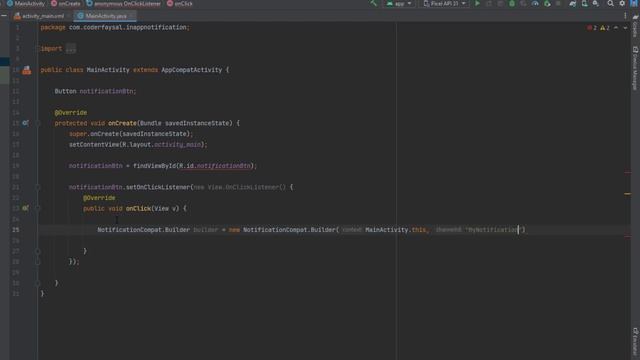Click the MainActivity.this argument

coord(396,230)
